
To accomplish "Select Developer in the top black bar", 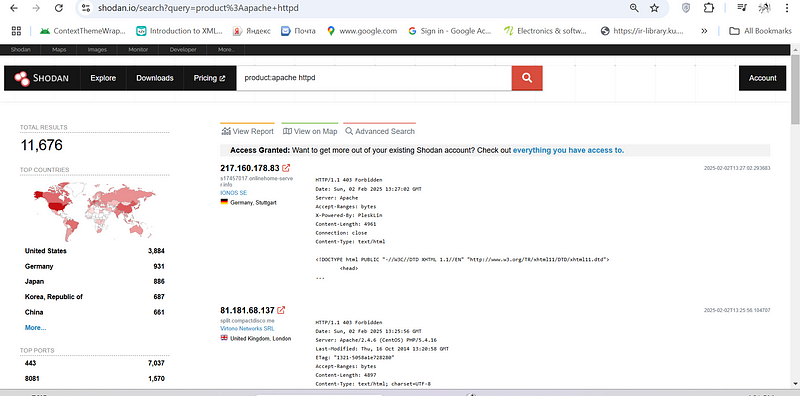I will [183, 50].
